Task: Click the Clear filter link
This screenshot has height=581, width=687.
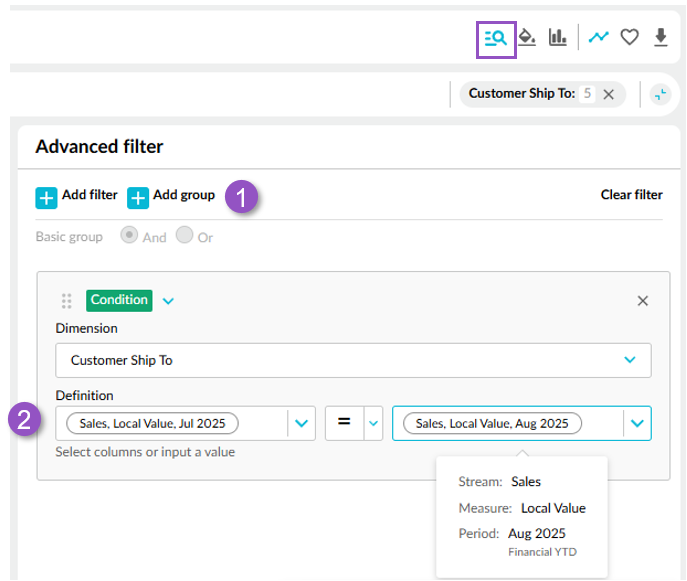Action: click(631, 195)
